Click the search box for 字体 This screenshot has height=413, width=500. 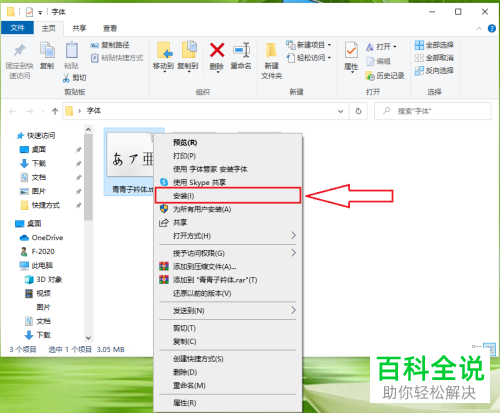(x=433, y=111)
